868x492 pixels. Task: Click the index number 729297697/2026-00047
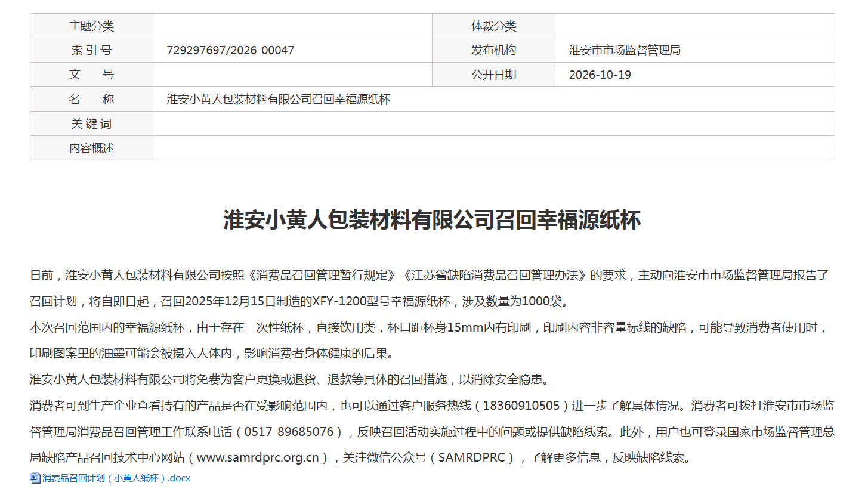click(x=230, y=51)
